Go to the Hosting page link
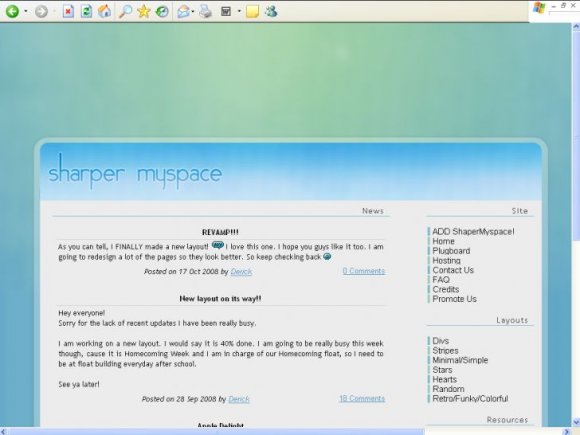The height and width of the screenshot is (435, 580). pyautogui.click(x=446, y=260)
